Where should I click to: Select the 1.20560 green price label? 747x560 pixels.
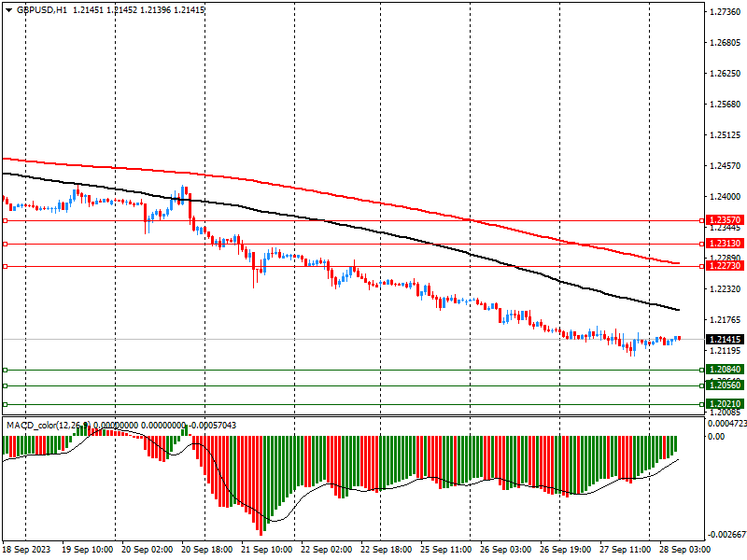coord(725,385)
